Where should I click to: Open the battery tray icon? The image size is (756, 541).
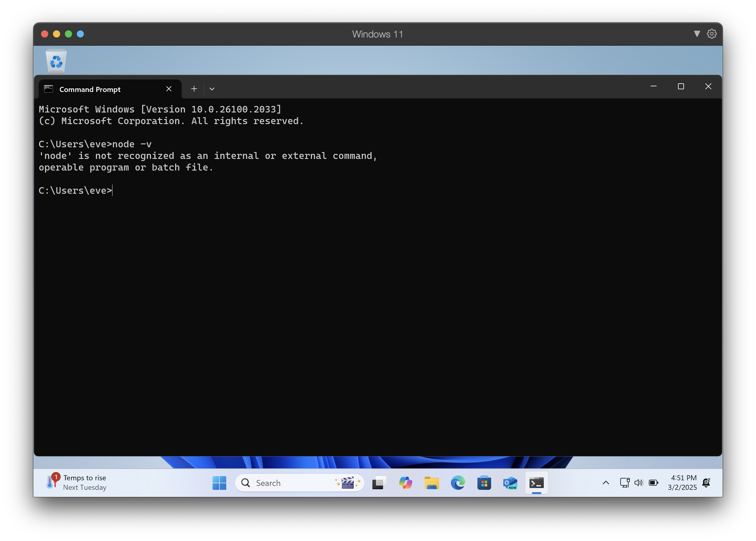coord(653,483)
